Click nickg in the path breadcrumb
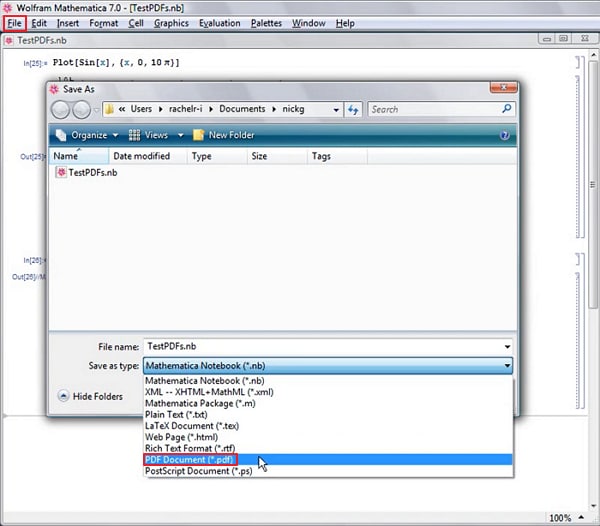The image size is (600, 526). point(293,109)
